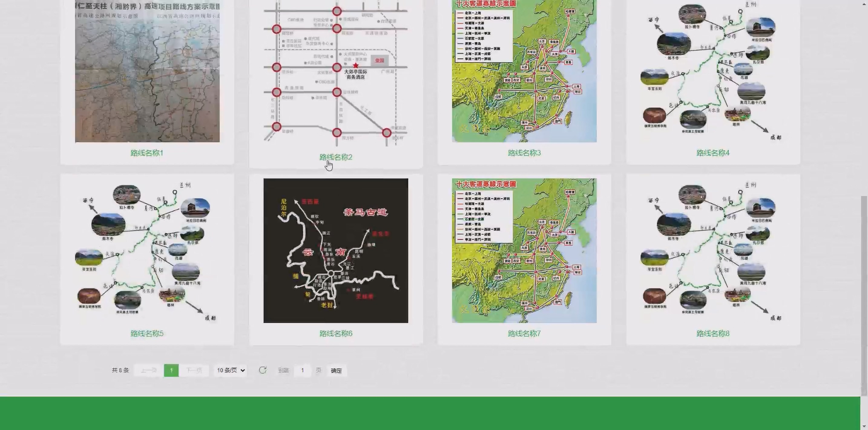Open the 路线名称8 scenic route thumbnail
This screenshot has height=430, width=868.
tap(713, 250)
